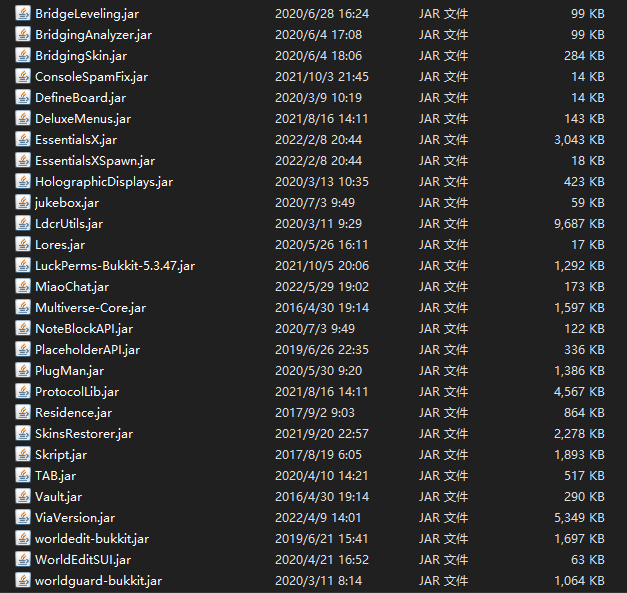Click the date 2022/5/29 19:02 for MiaoChat.jar

coord(322,287)
